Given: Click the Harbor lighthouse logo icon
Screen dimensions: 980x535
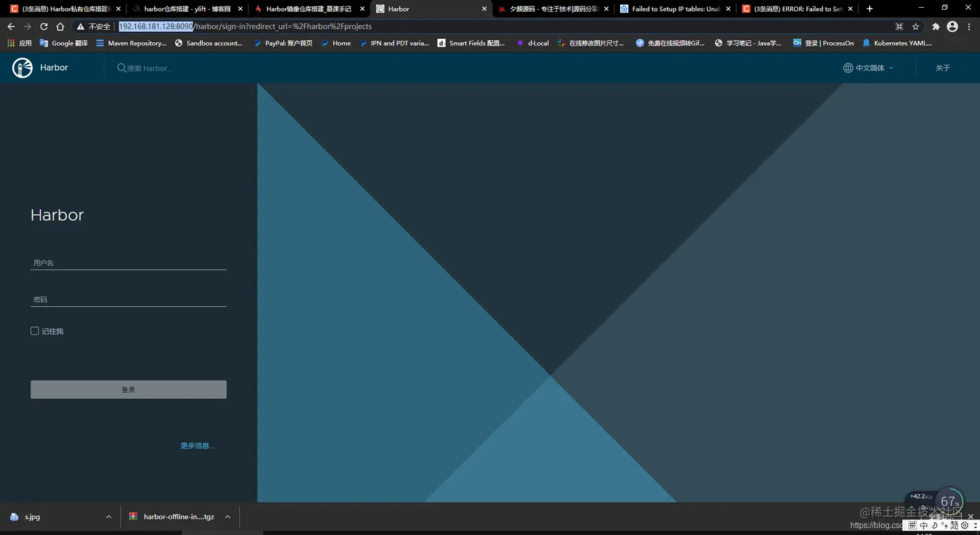Looking at the screenshot, I should pos(22,67).
